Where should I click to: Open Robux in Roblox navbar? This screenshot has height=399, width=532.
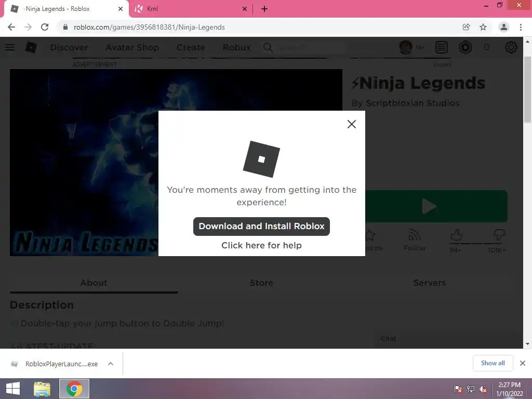click(x=236, y=47)
